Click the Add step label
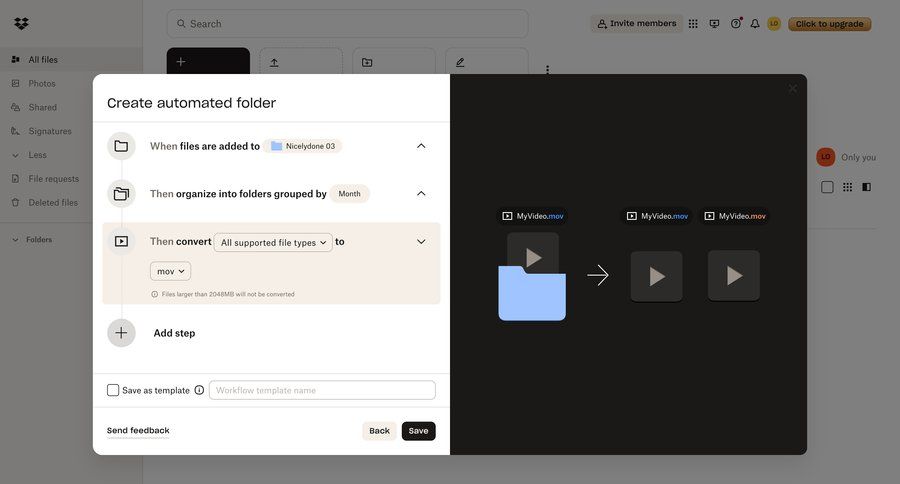900x484 pixels. (x=174, y=333)
